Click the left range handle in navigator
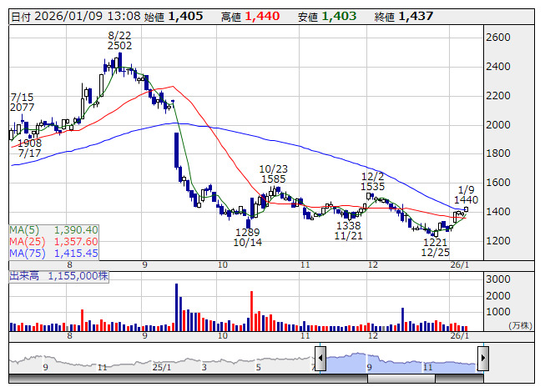 point(320,356)
